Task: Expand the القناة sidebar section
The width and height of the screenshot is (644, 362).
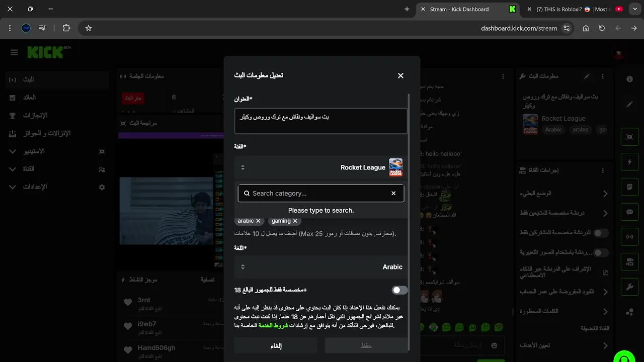Action: click(57, 169)
